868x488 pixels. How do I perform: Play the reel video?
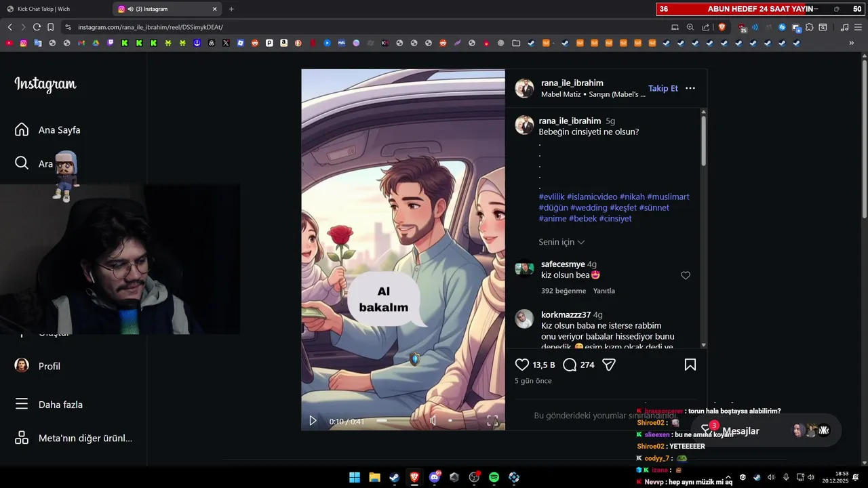click(313, 421)
